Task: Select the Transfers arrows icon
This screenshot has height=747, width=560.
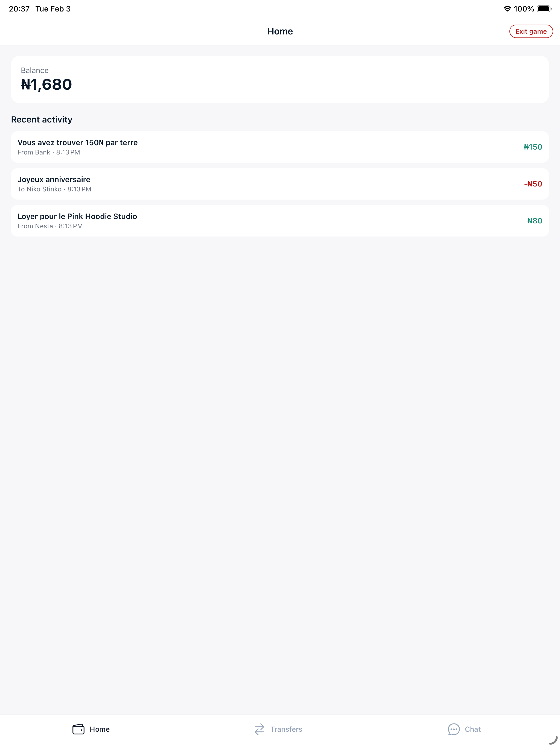Action: [259, 729]
